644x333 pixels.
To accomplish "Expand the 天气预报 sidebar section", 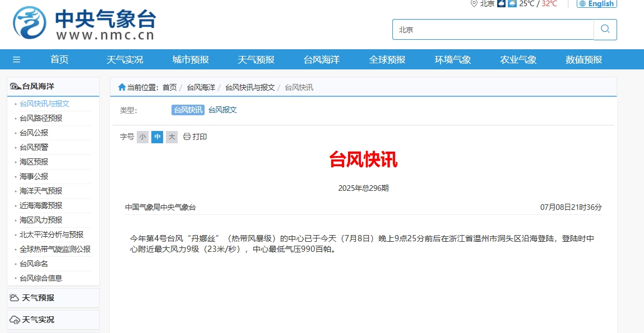I will click(x=38, y=298).
